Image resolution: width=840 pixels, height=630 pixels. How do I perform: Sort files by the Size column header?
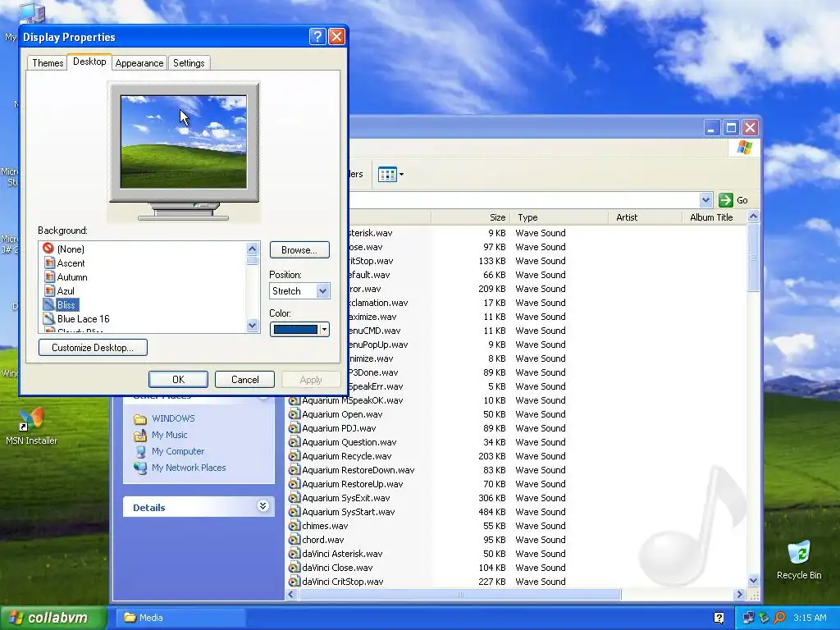(470, 217)
